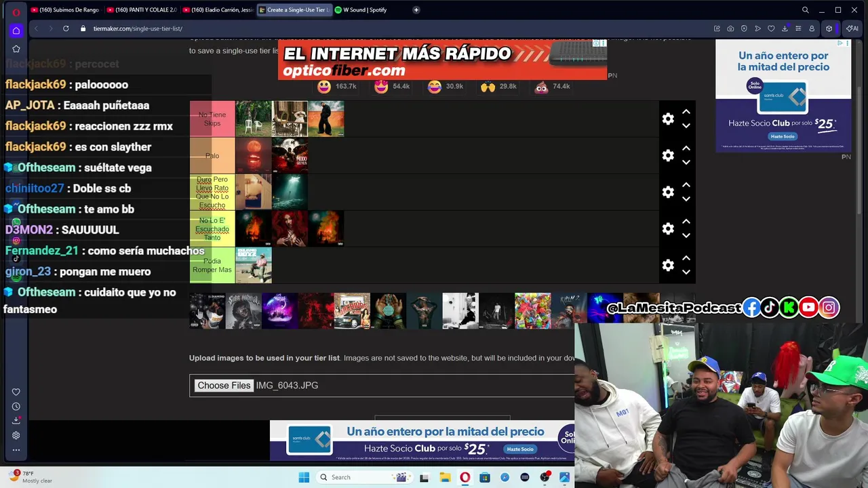The height and width of the screenshot is (488, 868).
Task: Move the Palo tier down
Action: [686, 163]
